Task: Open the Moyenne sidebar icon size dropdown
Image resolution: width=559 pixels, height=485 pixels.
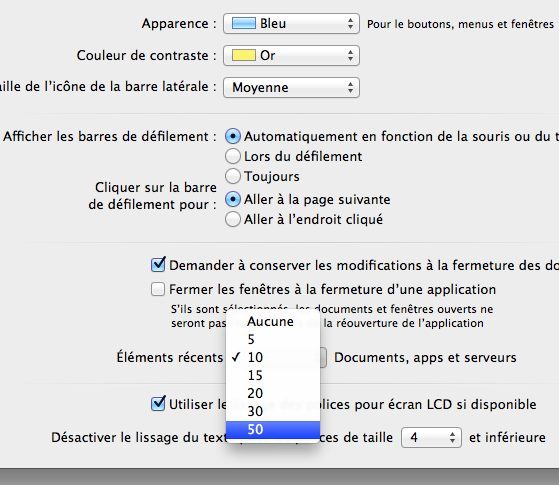Action: point(291,87)
